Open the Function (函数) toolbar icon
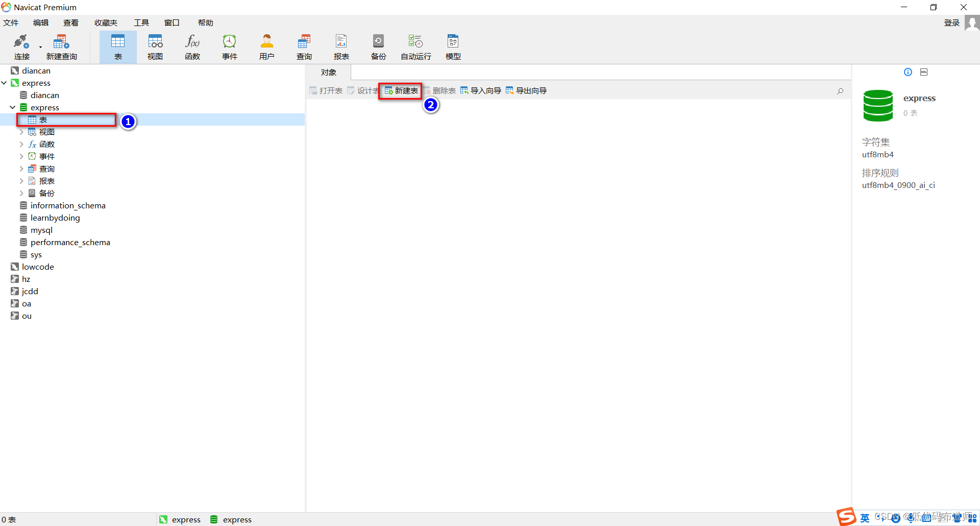This screenshot has width=980, height=526. pos(192,47)
